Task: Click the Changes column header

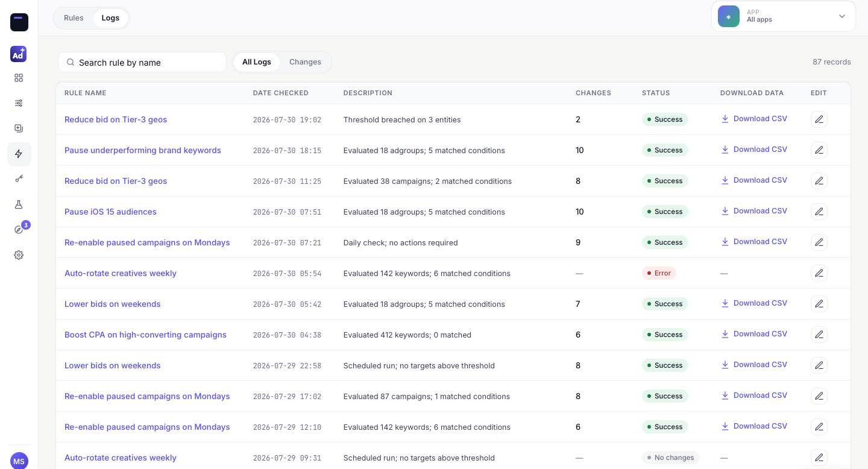Action: 593,93
